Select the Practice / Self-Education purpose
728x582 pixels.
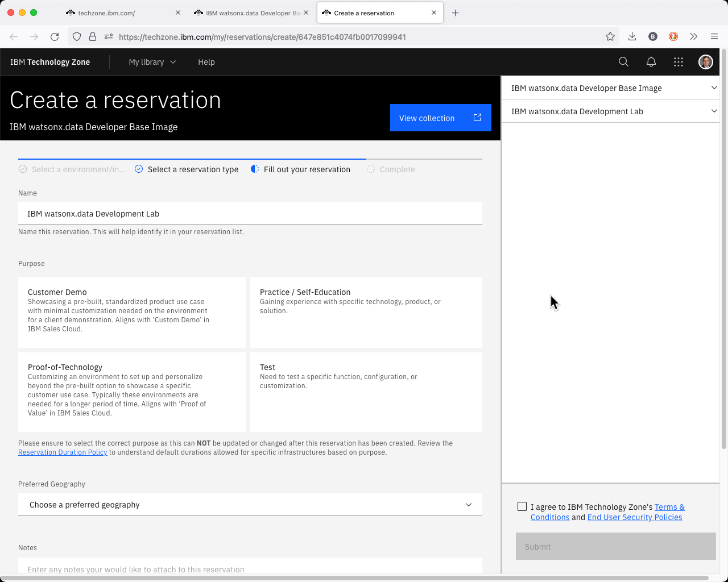(366, 313)
